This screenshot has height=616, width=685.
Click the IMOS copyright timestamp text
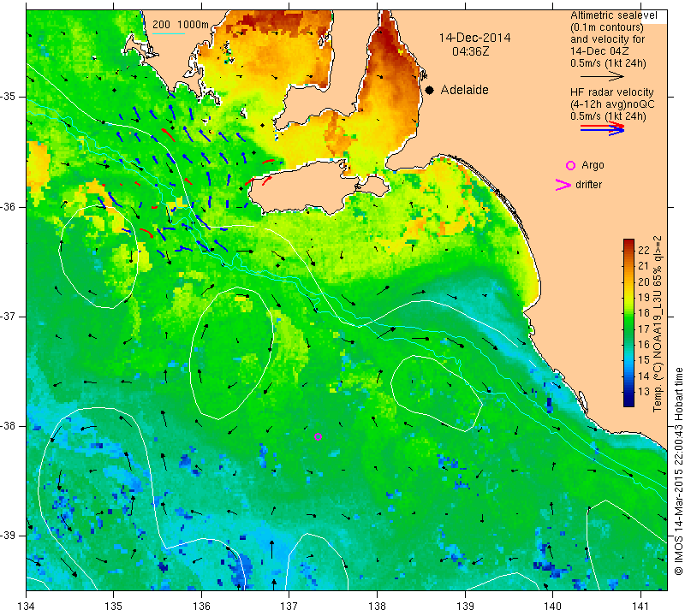678,471
